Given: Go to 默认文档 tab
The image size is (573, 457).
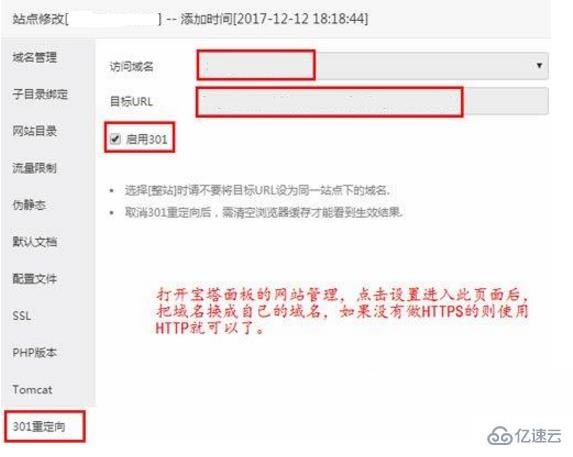Looking at the screenshot, I should 35,242.
